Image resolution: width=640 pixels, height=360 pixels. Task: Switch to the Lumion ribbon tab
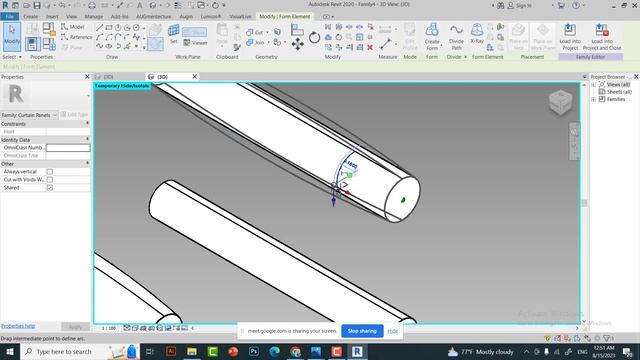click(x=211, y=16)
